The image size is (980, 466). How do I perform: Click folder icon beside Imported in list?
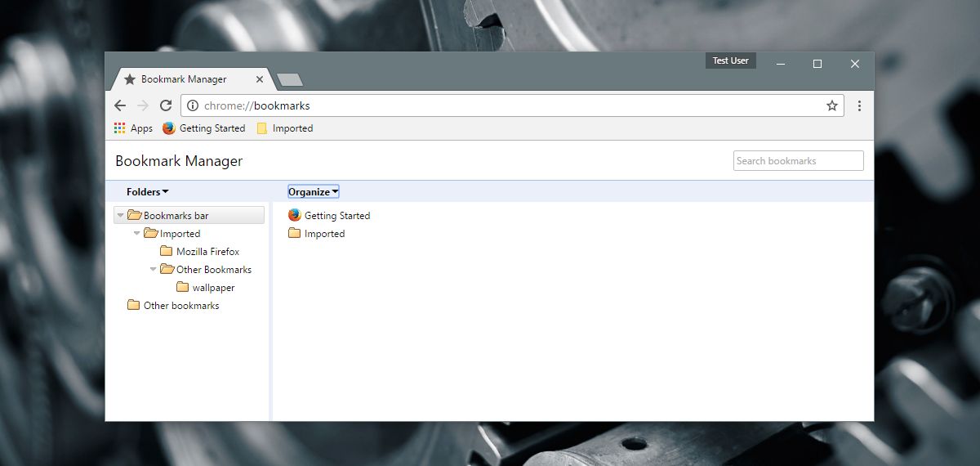click(x=295, y=234)
